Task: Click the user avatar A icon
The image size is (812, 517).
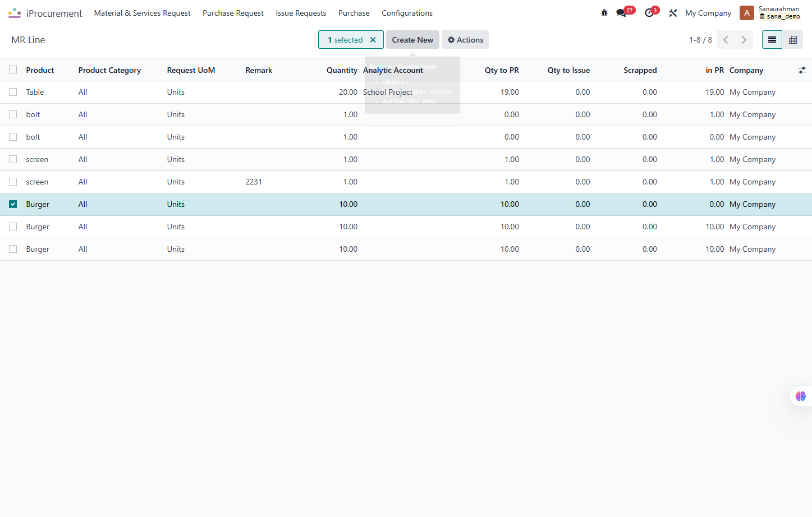Action: coord(746,13)
